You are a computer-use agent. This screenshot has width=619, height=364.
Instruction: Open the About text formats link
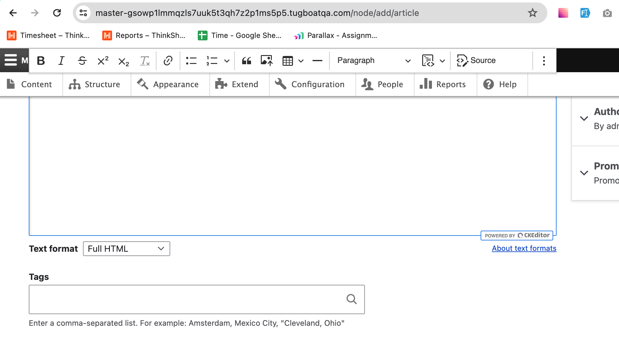pyautogui.click(x=523, y=248)
